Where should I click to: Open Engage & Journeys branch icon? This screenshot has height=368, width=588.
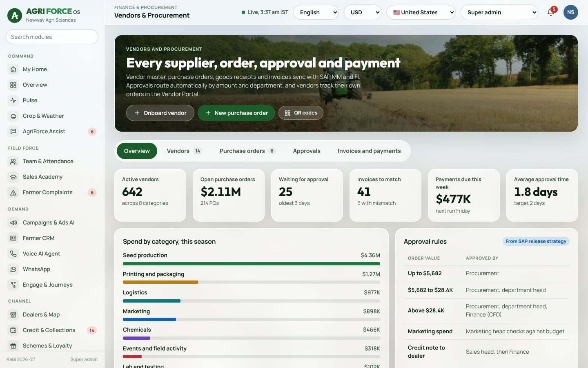13,285
